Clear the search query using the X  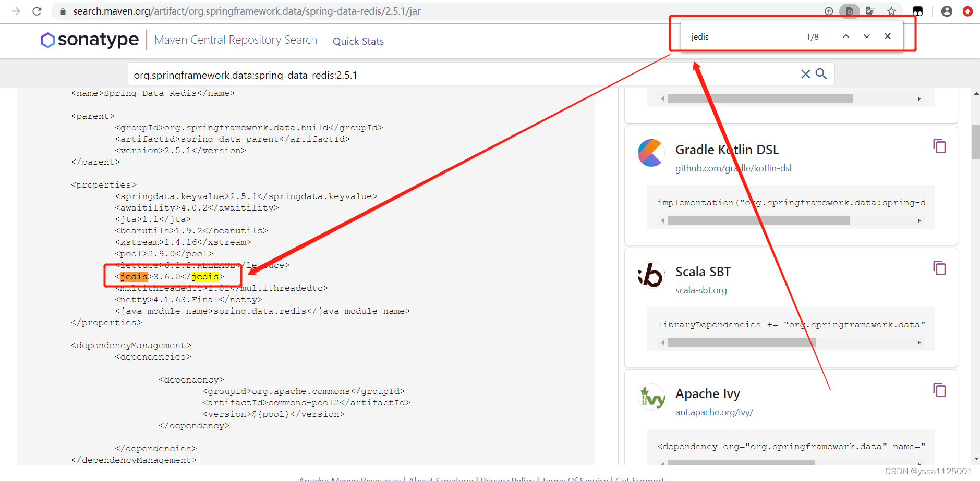(805, 74)
